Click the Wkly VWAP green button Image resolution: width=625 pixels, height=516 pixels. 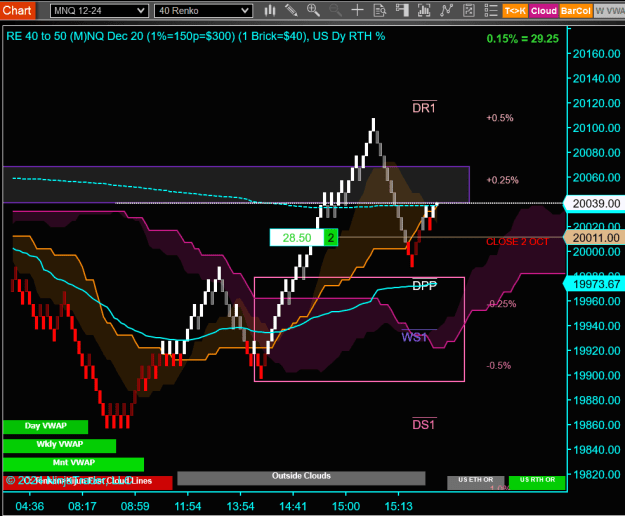pyautogui.click(x=59, y=445)
